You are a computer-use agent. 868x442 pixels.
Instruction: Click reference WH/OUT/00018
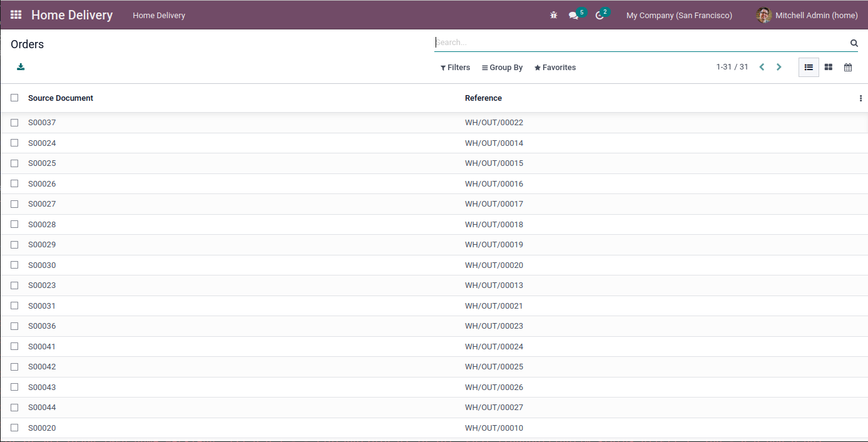(494, 225)
